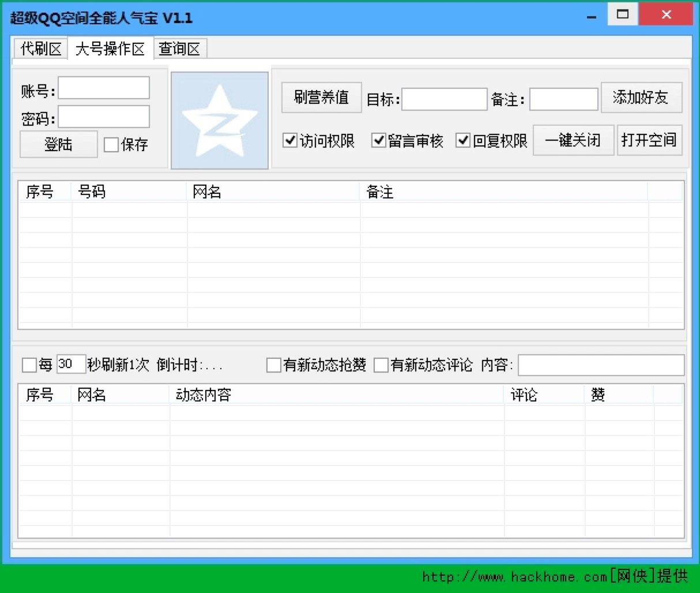Switch to the 代刷区 tab
The width and height of the screenshot is (700, 593).
coord(40,49)
